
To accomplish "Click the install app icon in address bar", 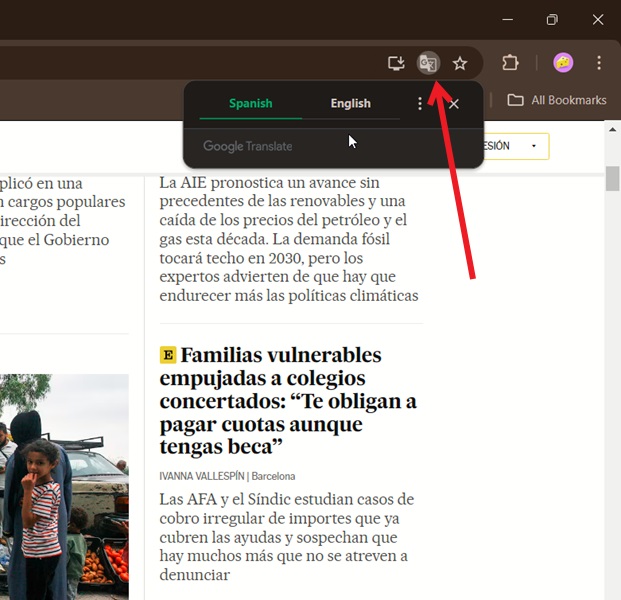I will click(396, 63).
